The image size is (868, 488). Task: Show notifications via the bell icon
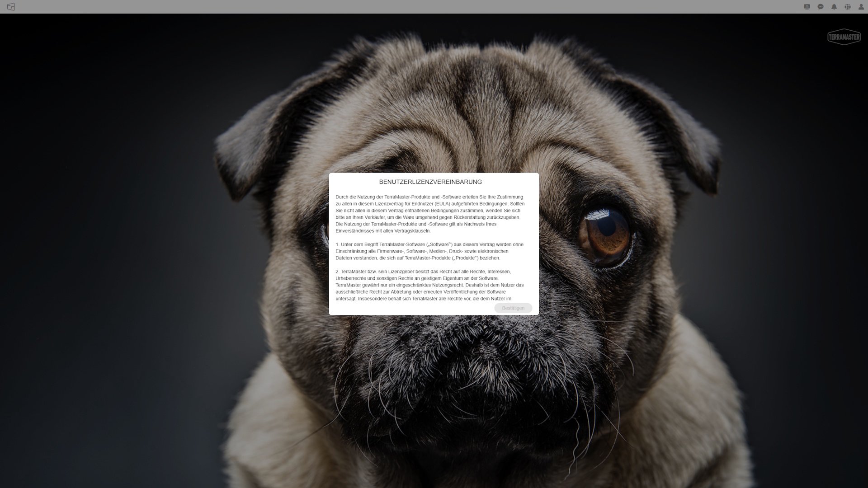[x=834, y=7]
